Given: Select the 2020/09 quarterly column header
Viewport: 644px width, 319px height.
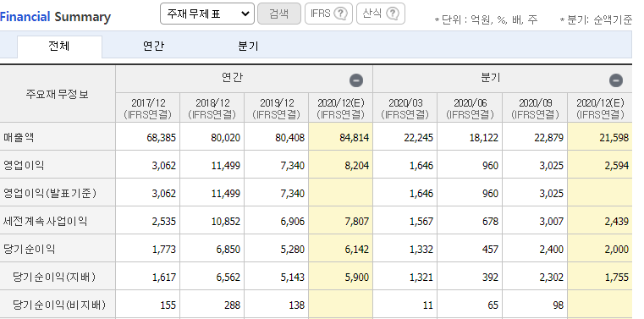Looking at the screenshot, I should coord(535,107).
